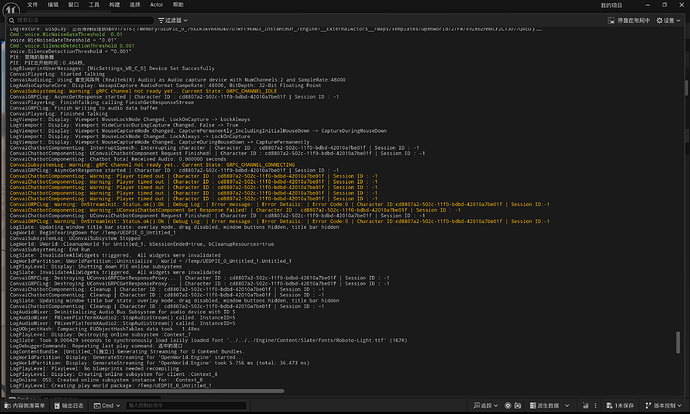The width and height of the screenshot is (690, 414).
Task: Open the 文件 menu
Action: coord(33,5)
